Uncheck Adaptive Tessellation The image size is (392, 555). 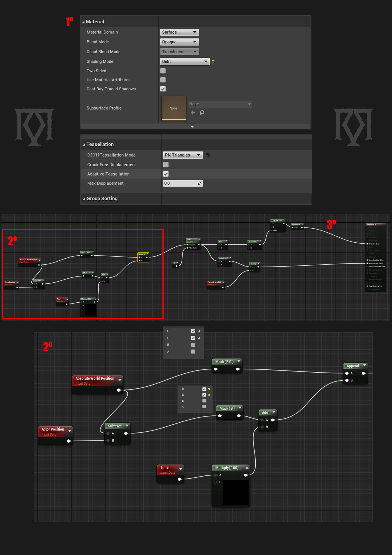click(166, 174)
